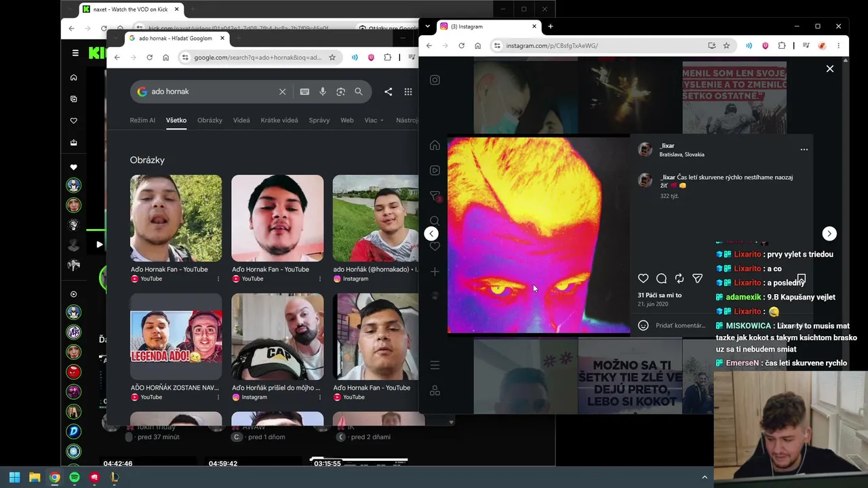This screenshot has width=868, height=488.
Task: Close the Instagram post overlay
Action: (829, 68)
